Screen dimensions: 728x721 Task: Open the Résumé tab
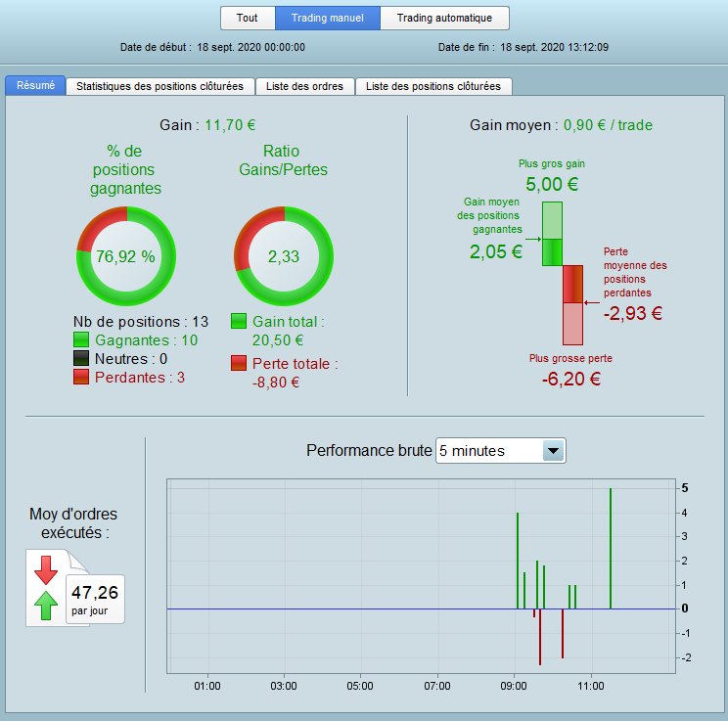pyautogui.click(x=35, y=86)
